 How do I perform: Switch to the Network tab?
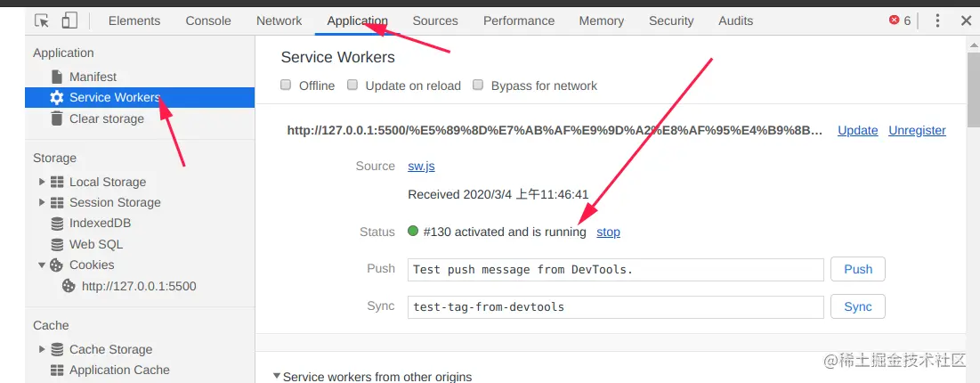tap(279, 20)
